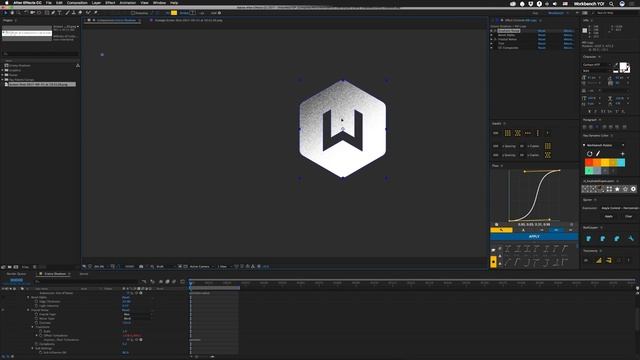Open the 1 View layout dropdown

point(223,266)
